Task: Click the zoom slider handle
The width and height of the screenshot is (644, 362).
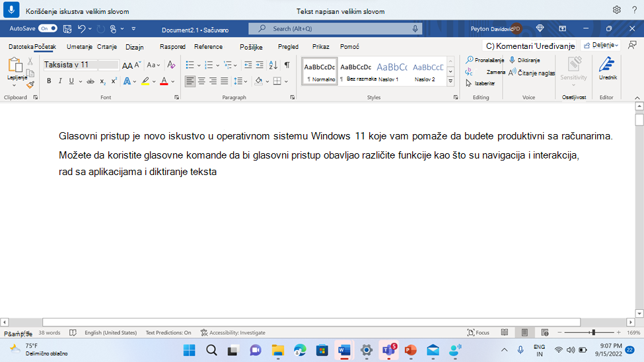Action: pyautogui.click(x=593, y=332)
